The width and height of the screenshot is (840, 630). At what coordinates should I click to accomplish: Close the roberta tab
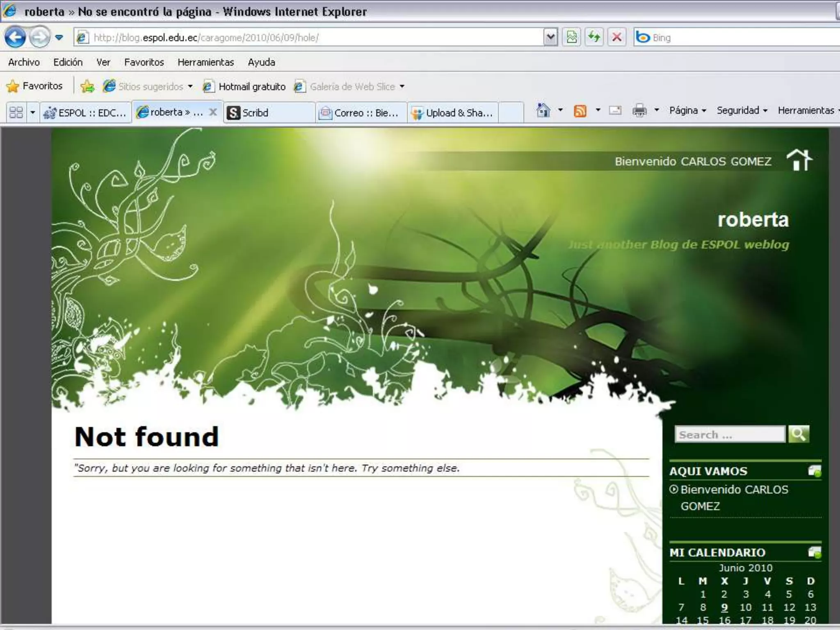213,112
